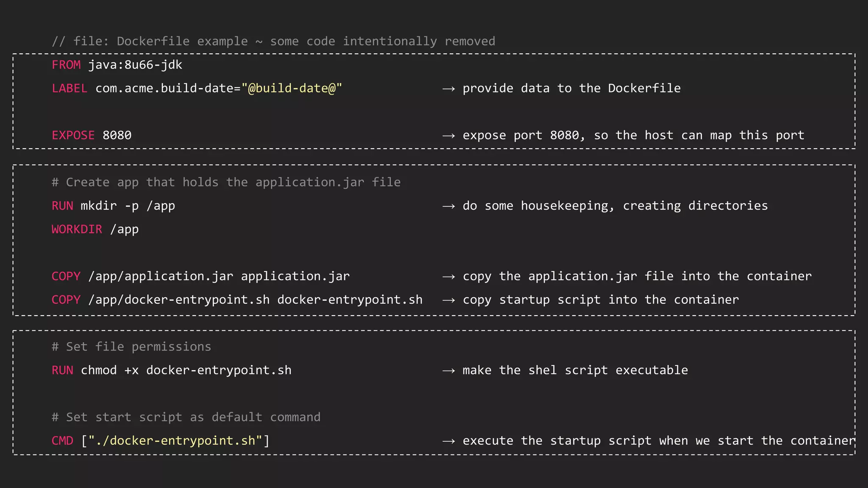Select 'COPY /app/application.jar application.jar' line
The height and width of the screenshot is (488, 868).
point(200,276)
